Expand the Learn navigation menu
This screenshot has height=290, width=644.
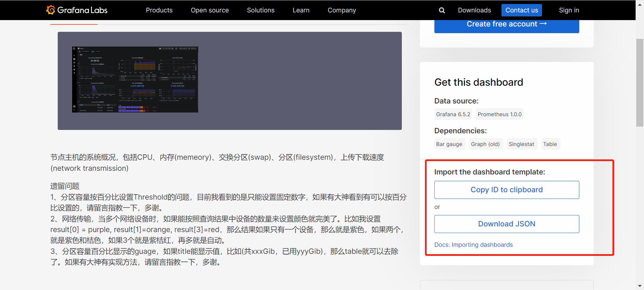(x=301, y=10)
